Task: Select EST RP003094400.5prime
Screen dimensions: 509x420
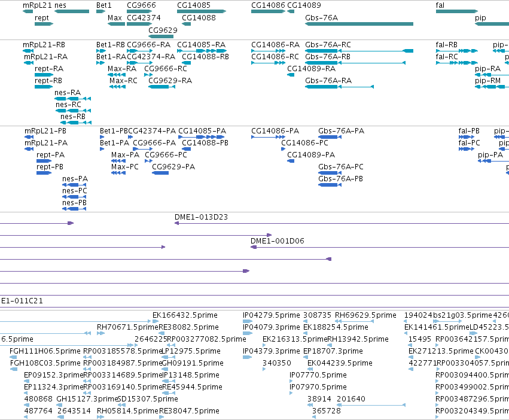Action: 472,375
